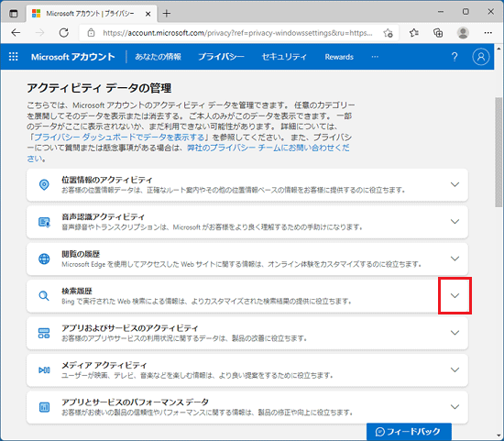The image size is (504, 441).
Task: Reload the page with refresh icon
Action: point(63,33)
